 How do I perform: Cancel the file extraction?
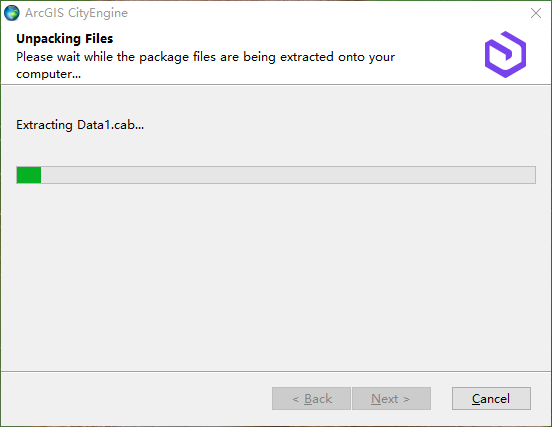[x=491, y=398]
